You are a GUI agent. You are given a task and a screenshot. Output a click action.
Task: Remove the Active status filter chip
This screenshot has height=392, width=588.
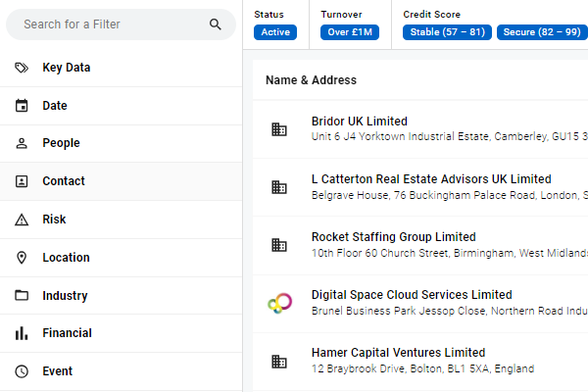tap(275, 32)
